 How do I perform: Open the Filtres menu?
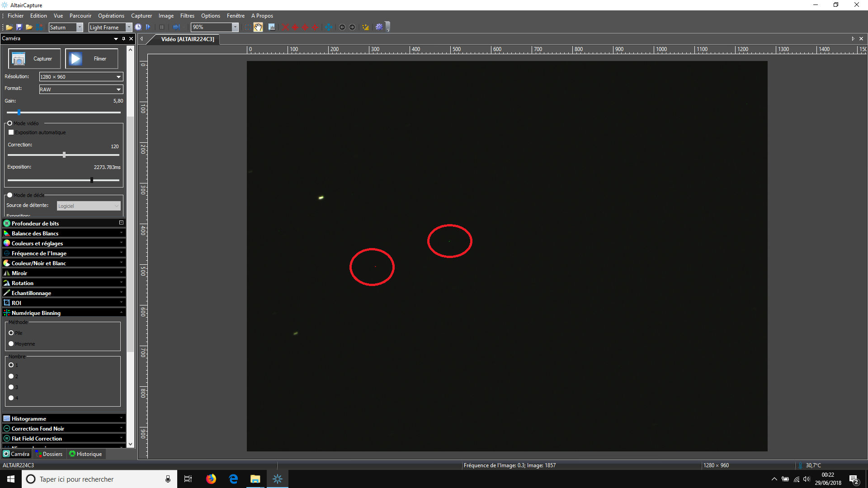coord(187,16)
